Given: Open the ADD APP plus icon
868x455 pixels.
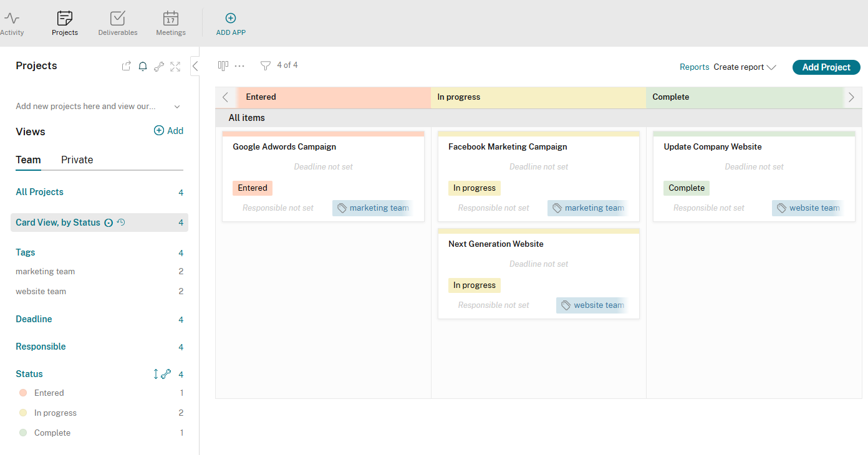Looking at the screenshot, I should pyautogui.click(x=230, y=17).
